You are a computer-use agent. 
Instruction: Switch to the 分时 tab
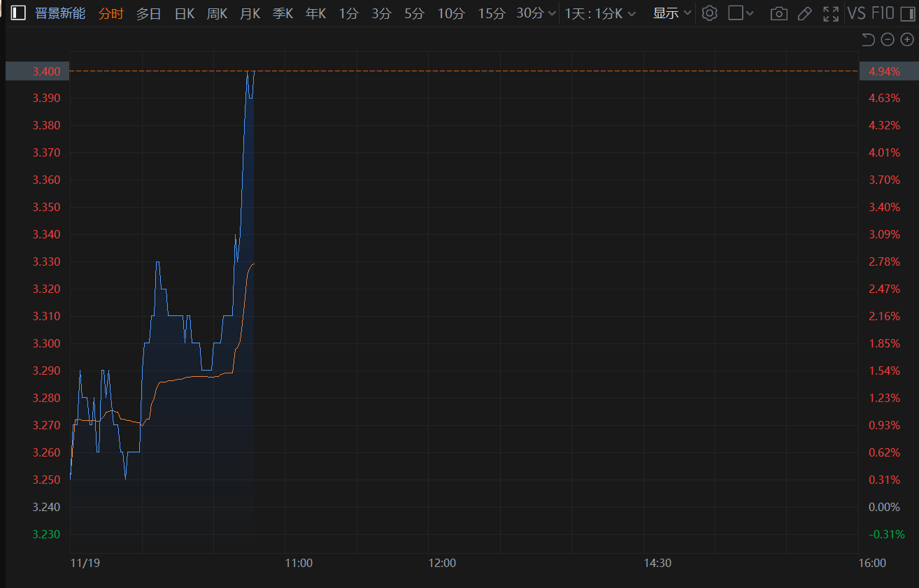click(111, 13)
